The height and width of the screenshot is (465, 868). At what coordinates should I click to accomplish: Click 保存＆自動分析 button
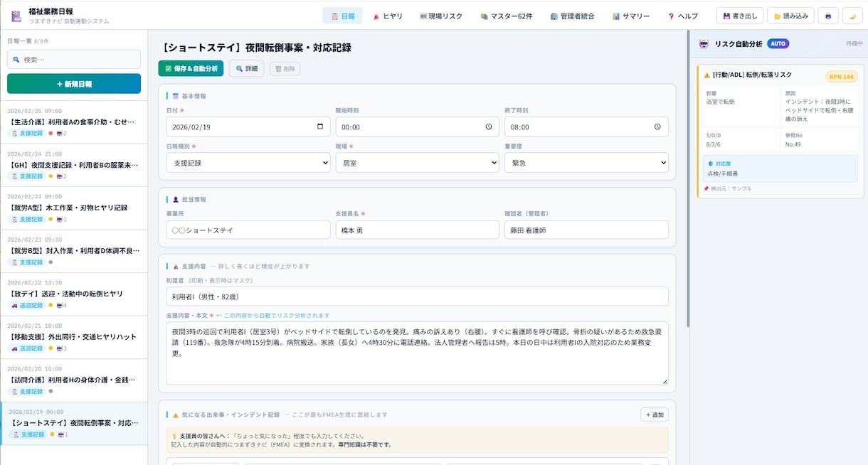coord(191,68)
